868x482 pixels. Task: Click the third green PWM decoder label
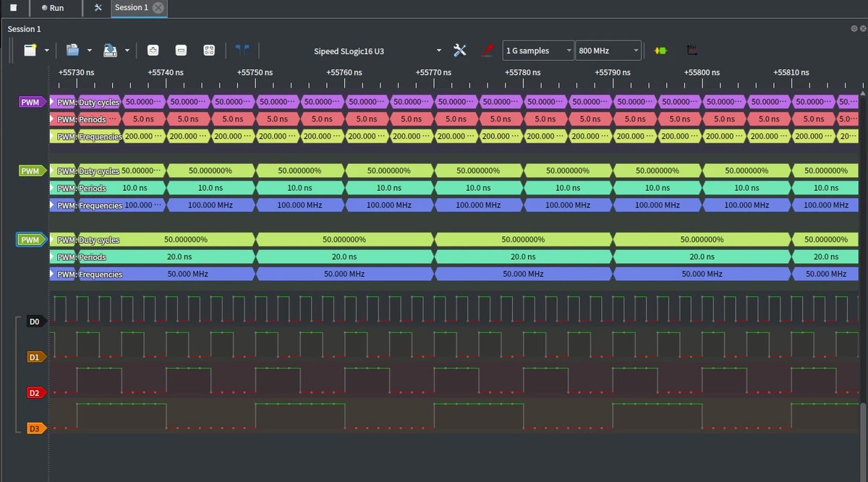tap(30, 239)
